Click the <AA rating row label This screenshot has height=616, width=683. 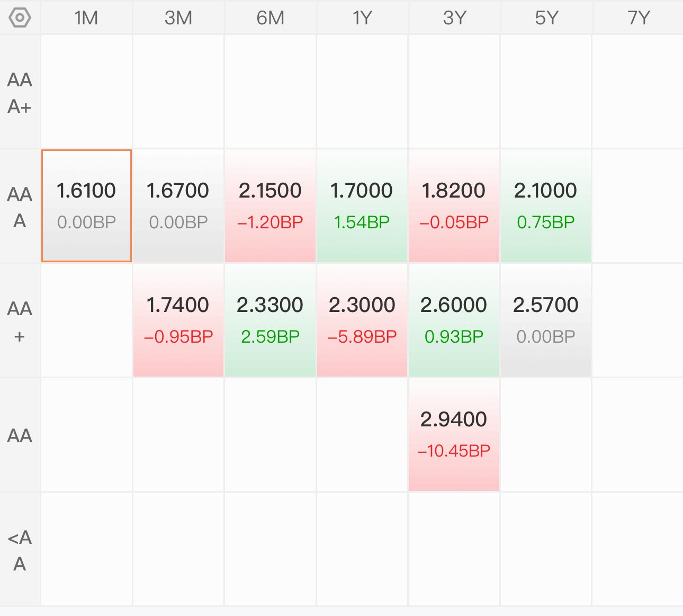(x=20, y=550)
